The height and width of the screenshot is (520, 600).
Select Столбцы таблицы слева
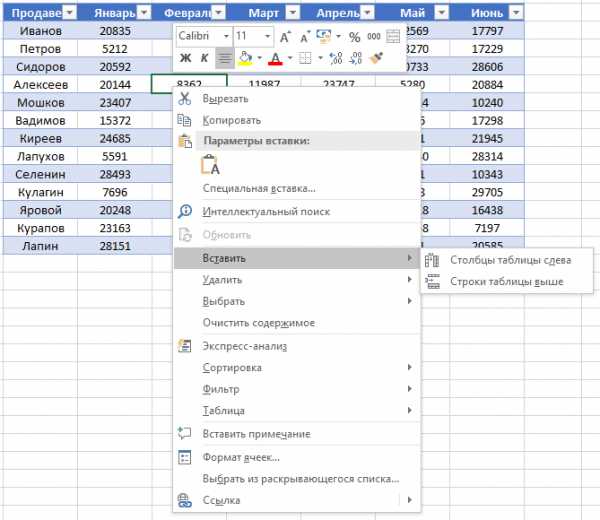point(507,260)
